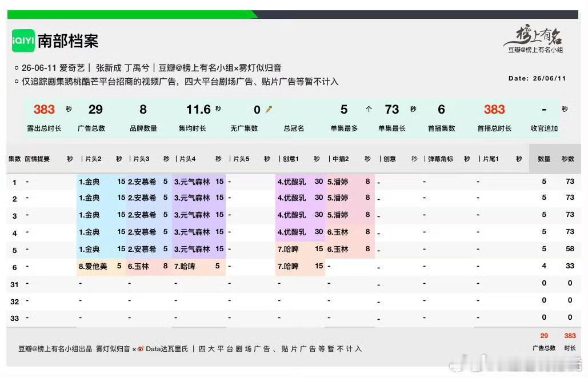
Task: Click 1.金典 in the episode 1 row
Action: coord(89,182)
